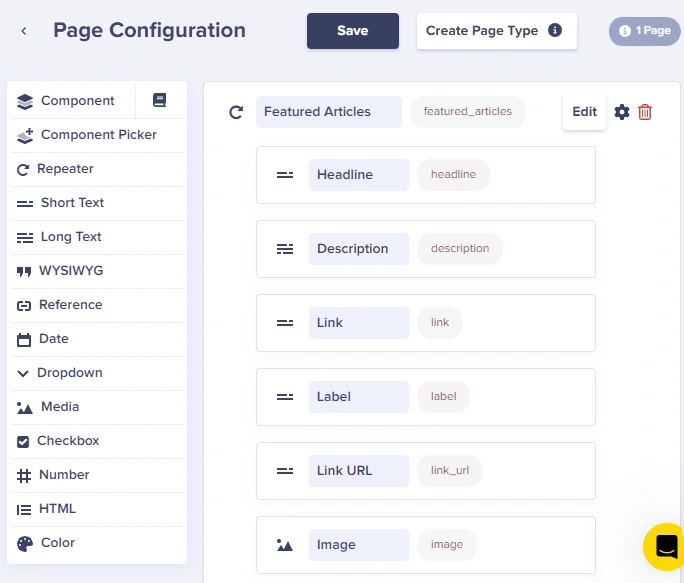Viewport: 684px width, 583px height.
Task: Delete Featured Articles with red trash icon
Action: (645, 112)
